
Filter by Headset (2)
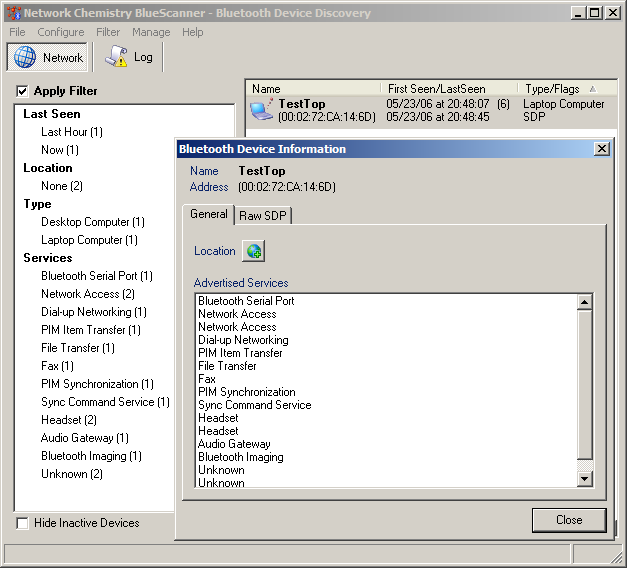(x=69, y=420)
